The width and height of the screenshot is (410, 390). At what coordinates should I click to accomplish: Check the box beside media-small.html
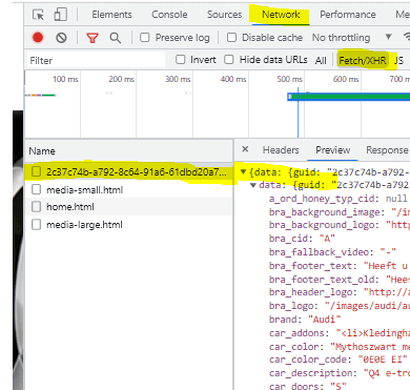(x=36, y=190)
